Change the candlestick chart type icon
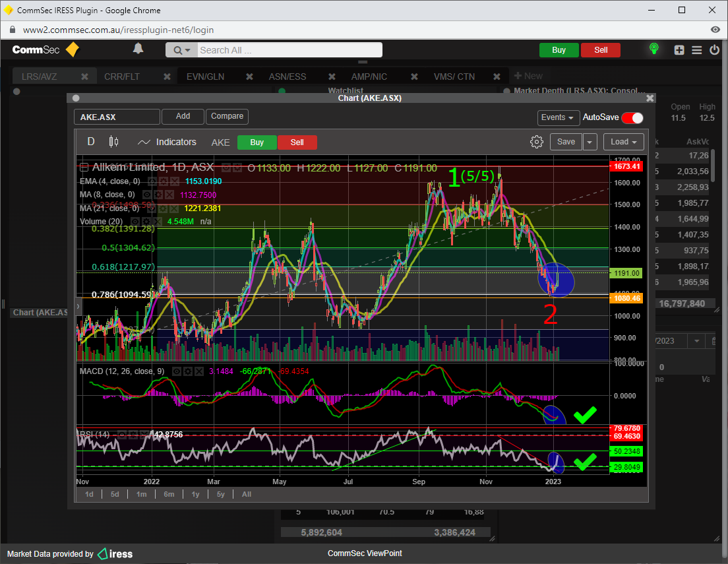Image resolution: width=728 pixels, height=564 pixels. (113, 142)
